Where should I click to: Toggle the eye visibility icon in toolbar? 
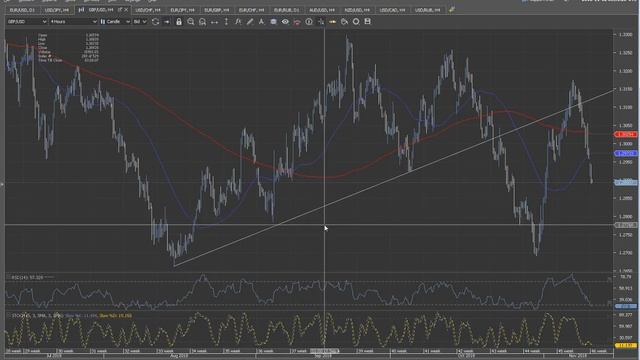[285, 22]
